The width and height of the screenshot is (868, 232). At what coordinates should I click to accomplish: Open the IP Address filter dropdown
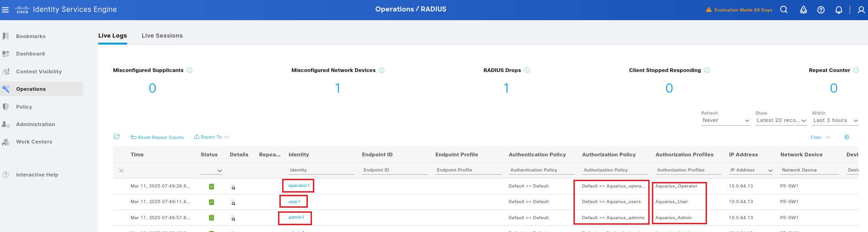pos(751,170)
